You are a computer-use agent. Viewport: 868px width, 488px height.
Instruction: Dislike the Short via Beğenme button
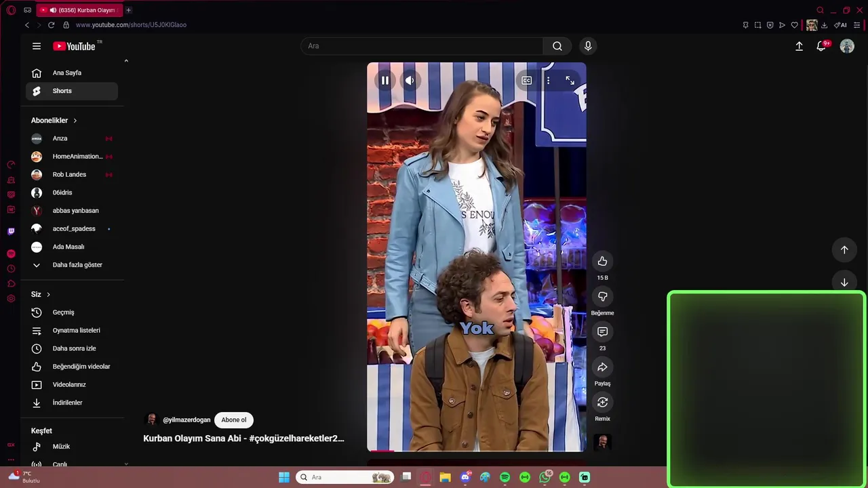click(602, 297)
